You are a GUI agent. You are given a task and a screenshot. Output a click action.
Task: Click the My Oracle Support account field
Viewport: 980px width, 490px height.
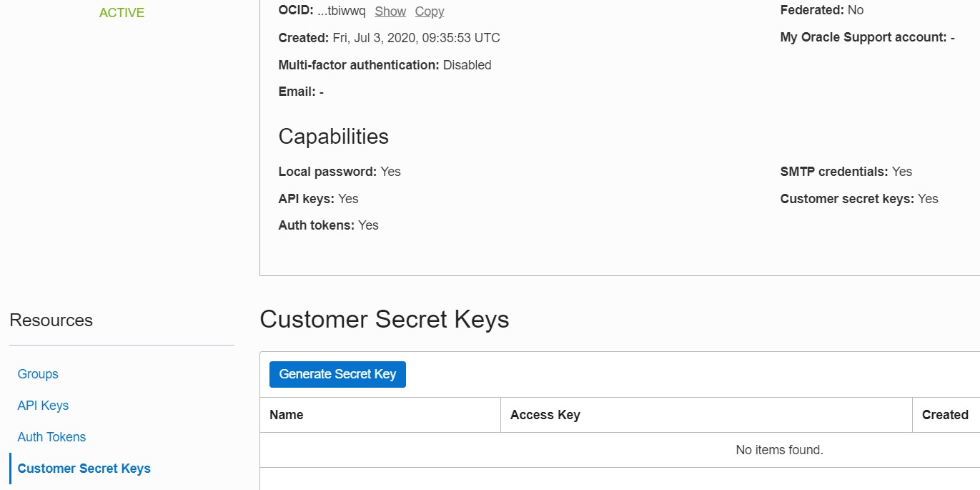pyautogui.click(x=867, y=37)
